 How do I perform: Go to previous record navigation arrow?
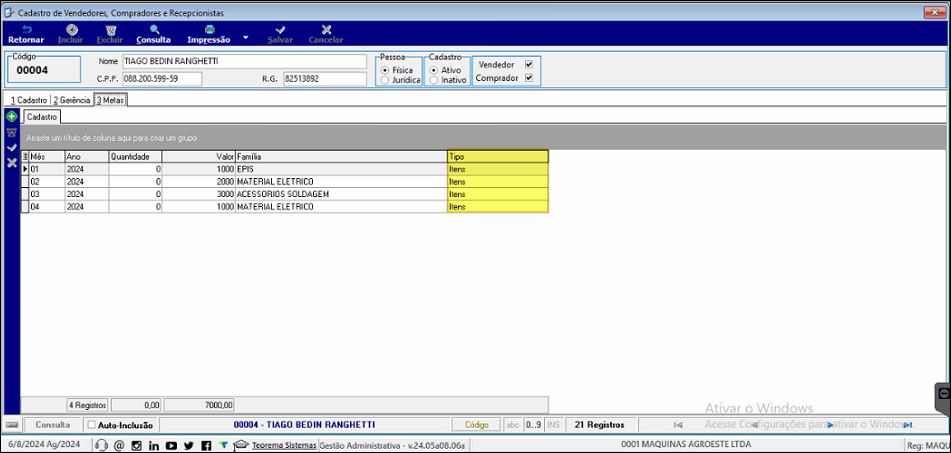tap(754, 425)
